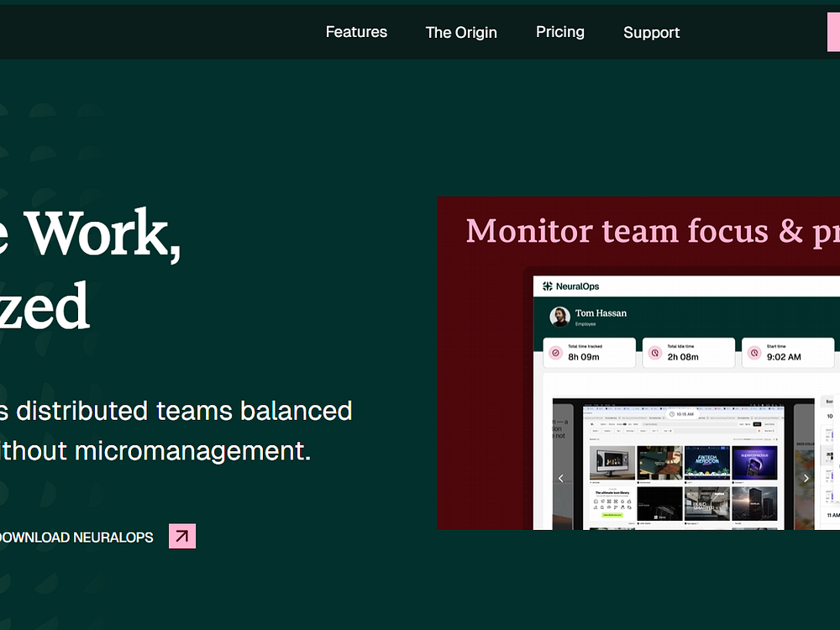
Task: Open the Pricing menu item
Action: coord(559,32)
